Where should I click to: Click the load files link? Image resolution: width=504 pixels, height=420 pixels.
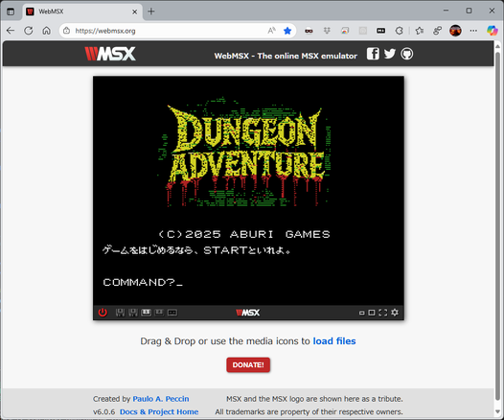334,340
